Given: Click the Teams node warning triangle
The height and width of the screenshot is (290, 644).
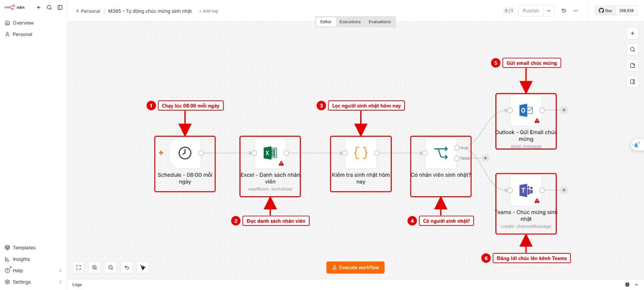Looking at the screenshot, I should pyautogui.click(x=537, y=201).
